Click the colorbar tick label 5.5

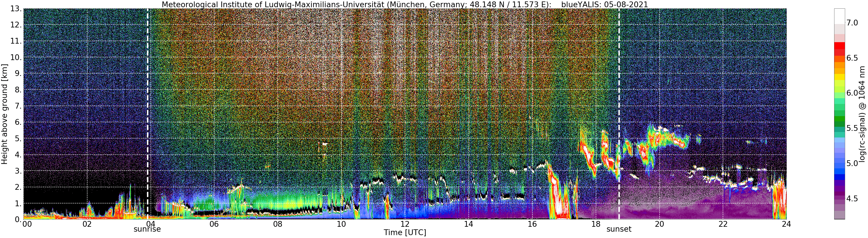(x=852, y=128)
